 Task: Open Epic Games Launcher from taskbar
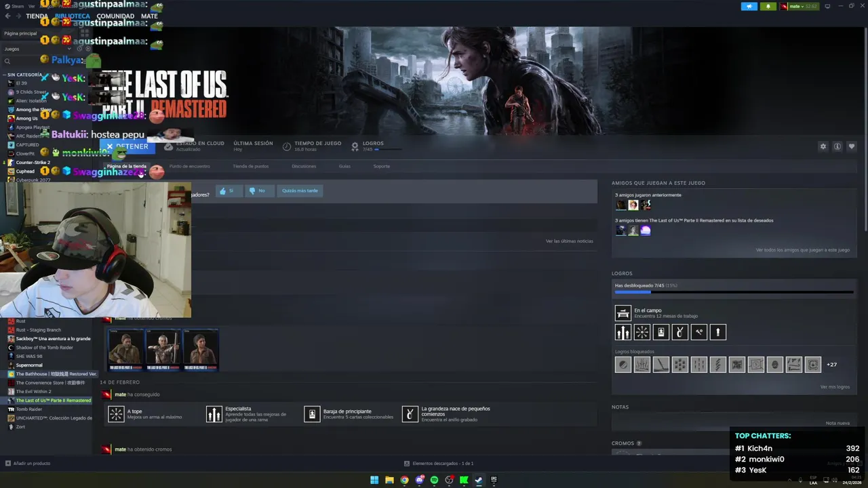(x=494, y=480)
